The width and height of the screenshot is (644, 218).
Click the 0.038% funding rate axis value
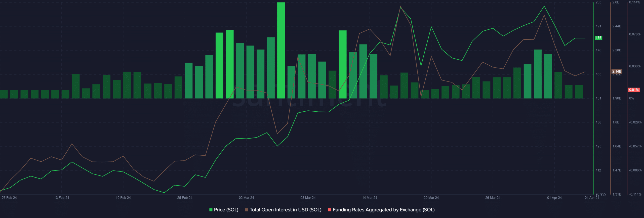pyautogui.click(x=635, y=66)
